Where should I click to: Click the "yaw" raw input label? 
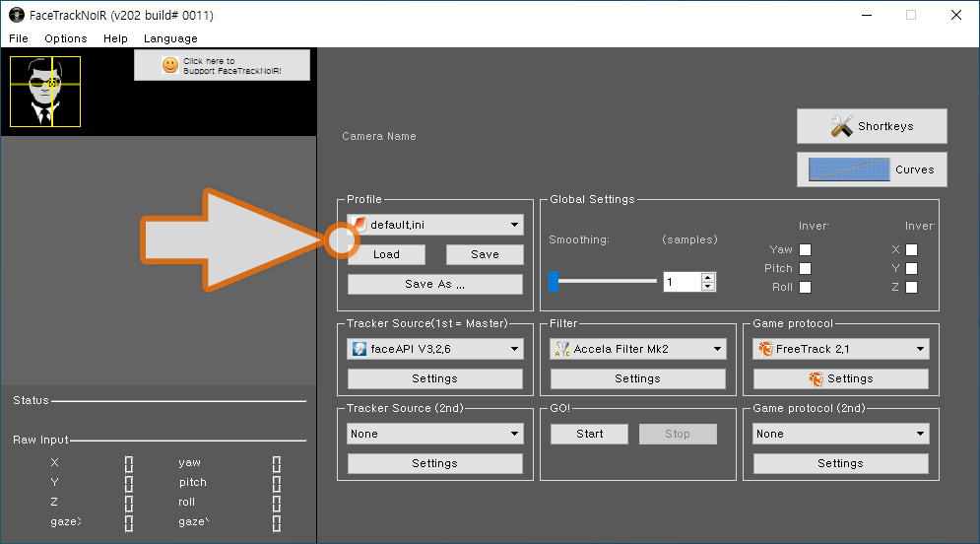189,463
